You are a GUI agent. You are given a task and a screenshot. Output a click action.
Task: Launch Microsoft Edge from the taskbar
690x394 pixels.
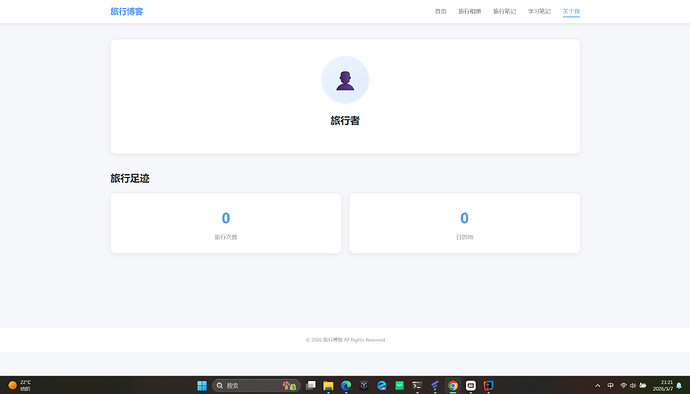pyautogui.click(x=346, y=386)
